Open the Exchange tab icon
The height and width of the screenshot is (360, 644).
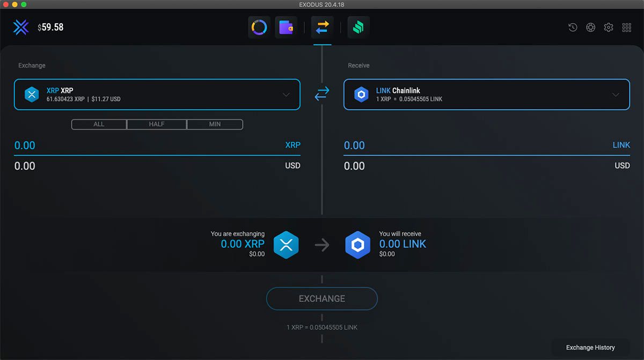point(322,27)
